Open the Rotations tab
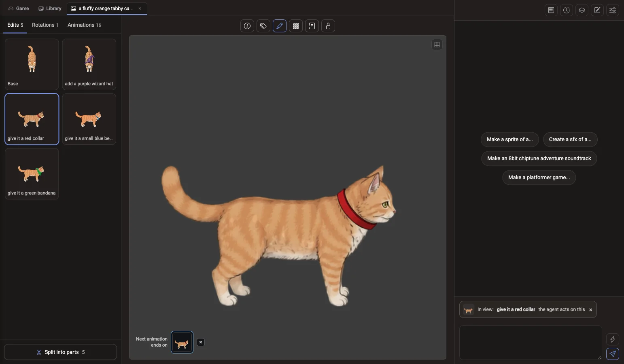Screen dimensions: 624x364 [45, 25]
